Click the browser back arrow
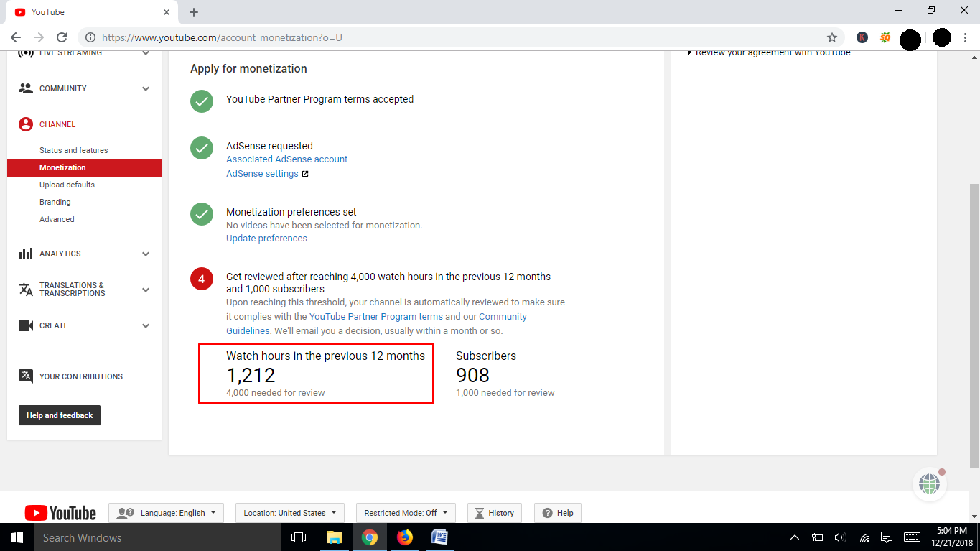 [16, 37]
